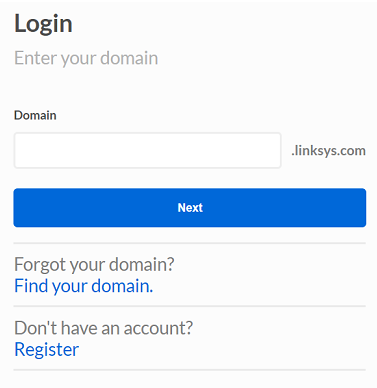Open the Register link
Image resolution: width=377 pixels, height=388 pixels.
coord(46,350)
